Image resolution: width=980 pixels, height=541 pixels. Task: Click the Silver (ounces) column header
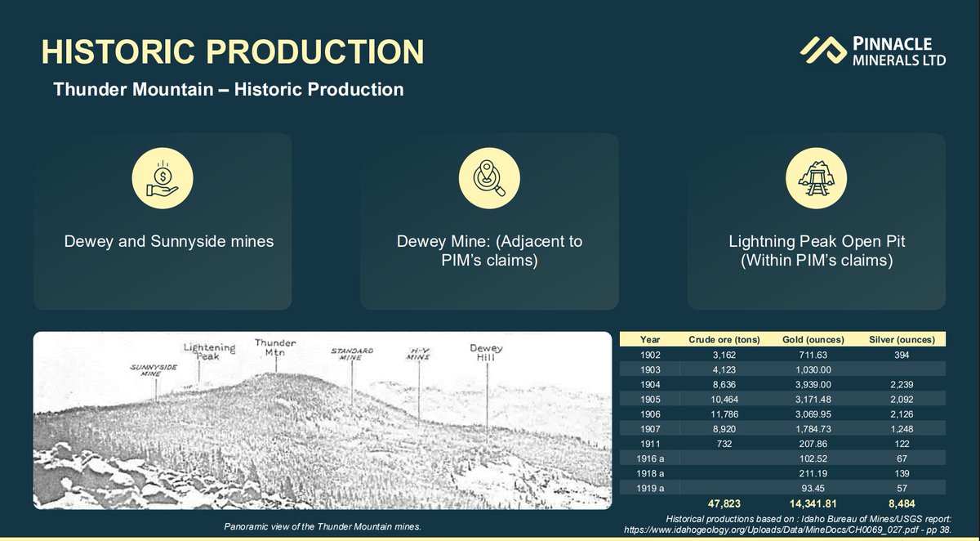coord(901,339)
